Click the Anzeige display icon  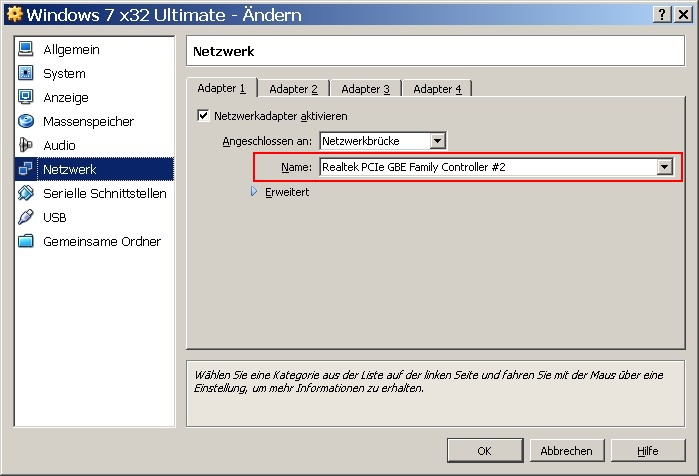point(26,97)
